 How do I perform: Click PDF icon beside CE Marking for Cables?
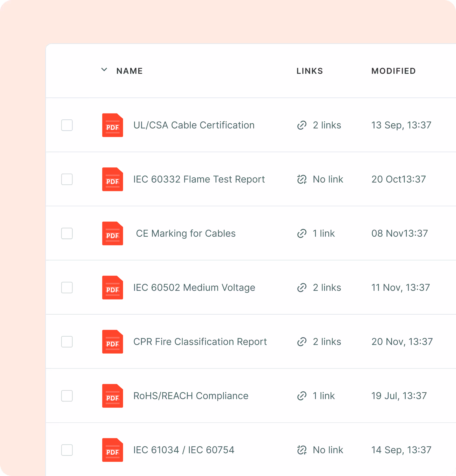(x=112, y=233)
